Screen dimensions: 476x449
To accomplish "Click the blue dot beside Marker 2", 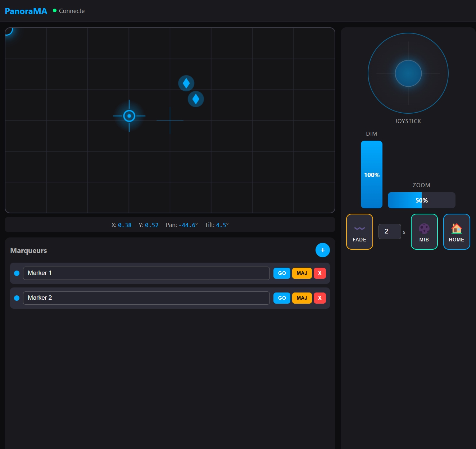I will click(17, 298).
